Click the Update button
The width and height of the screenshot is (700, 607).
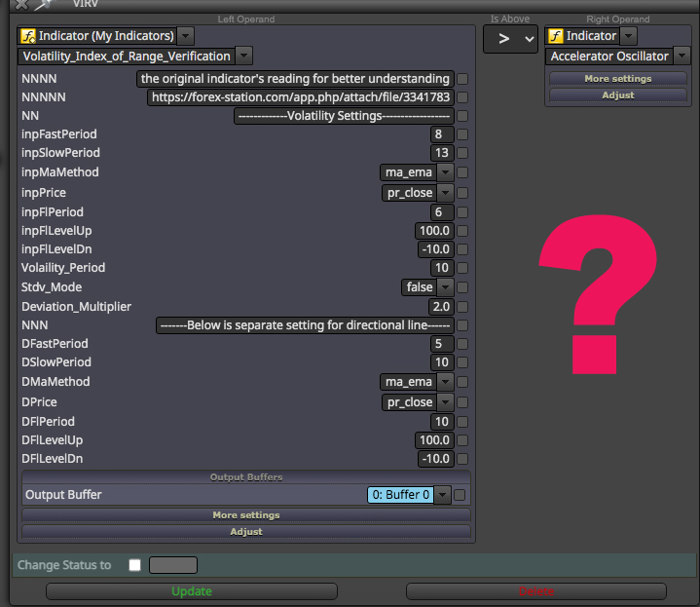192,591
